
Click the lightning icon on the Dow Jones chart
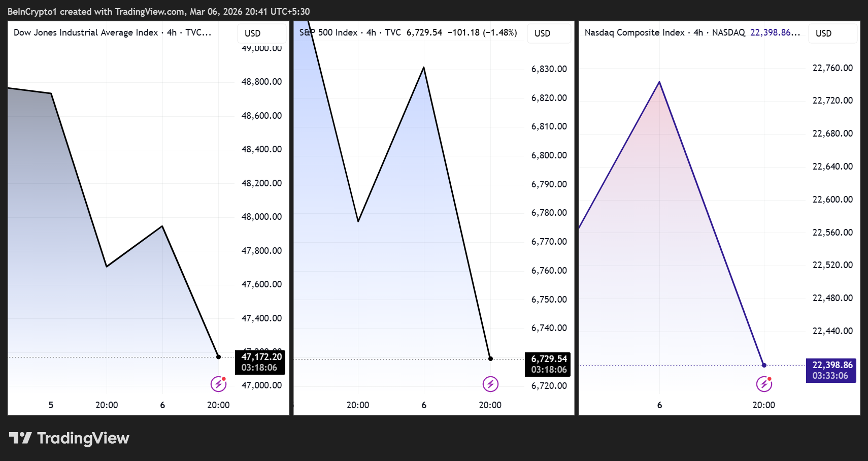218,384
